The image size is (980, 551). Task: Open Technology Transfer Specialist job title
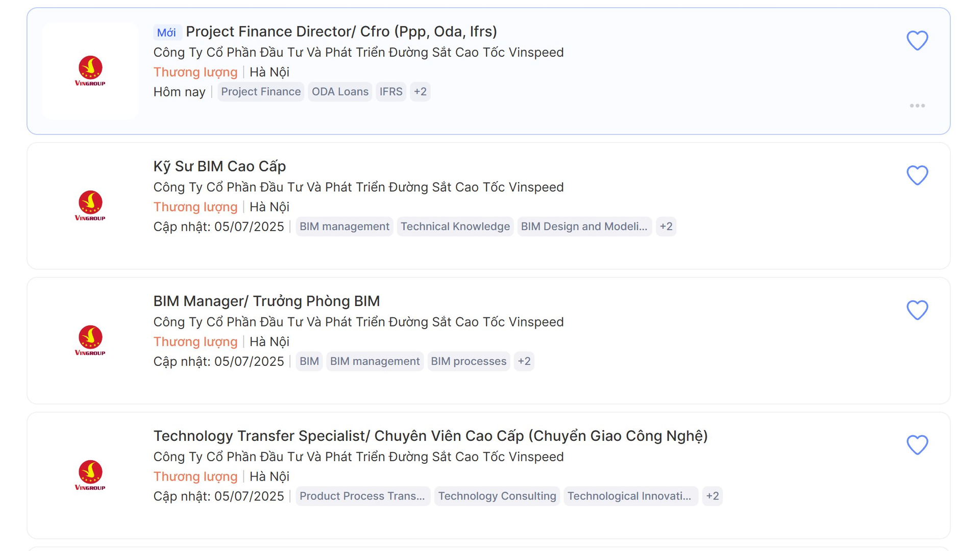click(431, 436)
